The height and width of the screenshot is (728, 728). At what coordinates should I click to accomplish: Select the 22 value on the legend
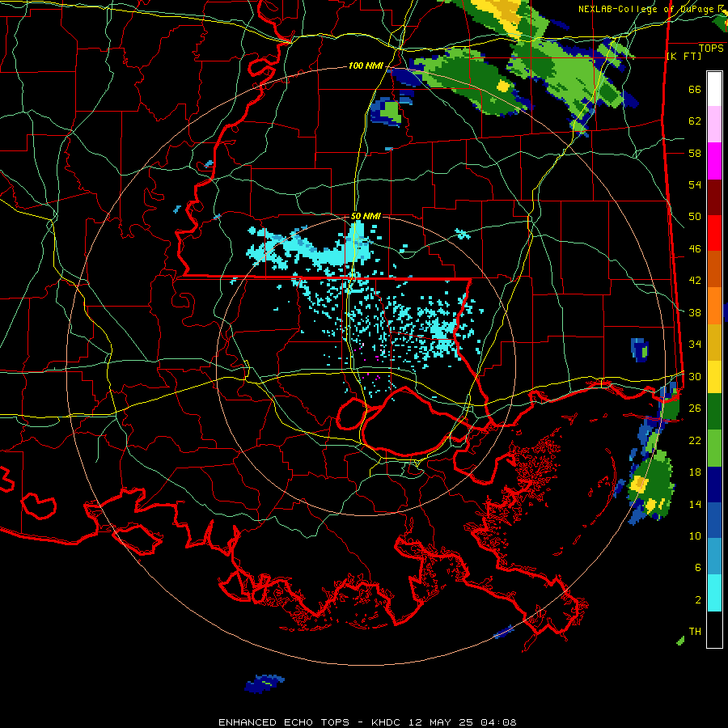tap(695, 440)
